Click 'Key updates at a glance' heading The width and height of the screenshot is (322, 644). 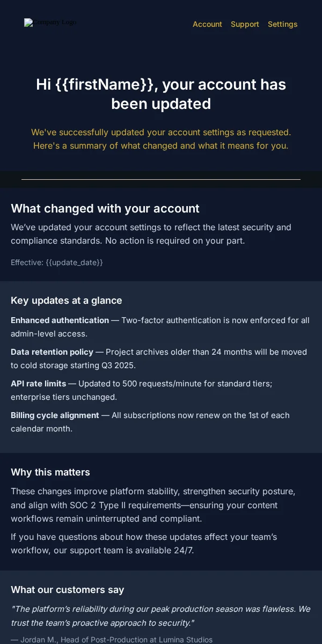tap(67, 301)
